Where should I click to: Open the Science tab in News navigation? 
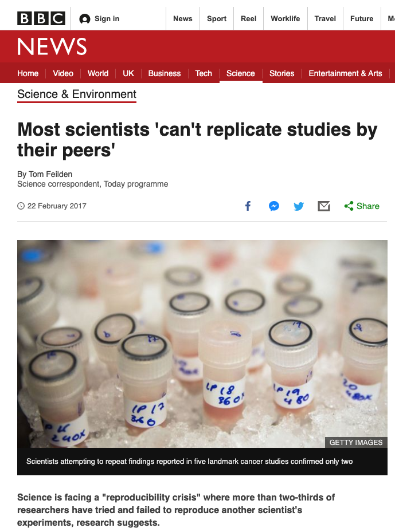tap(241, 73)
